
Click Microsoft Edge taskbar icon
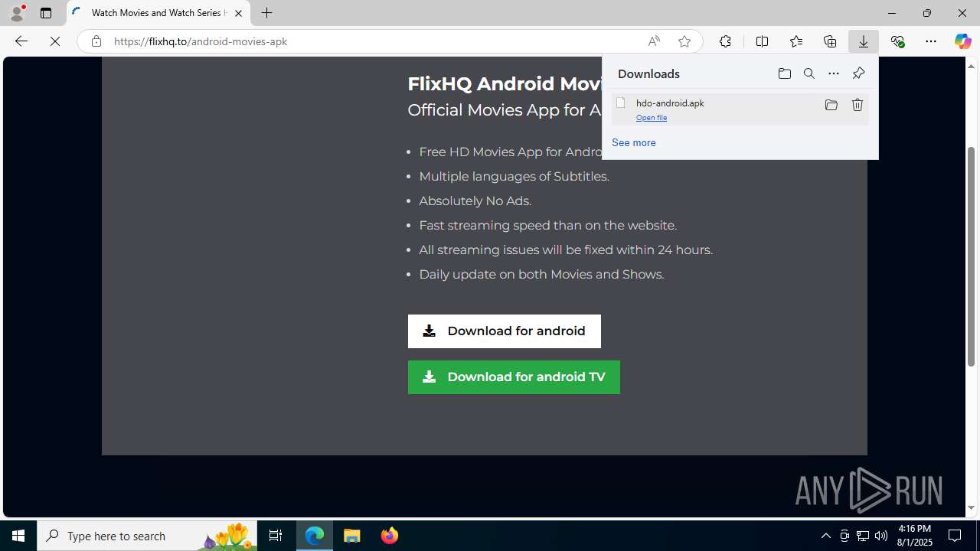coord(315,536)
